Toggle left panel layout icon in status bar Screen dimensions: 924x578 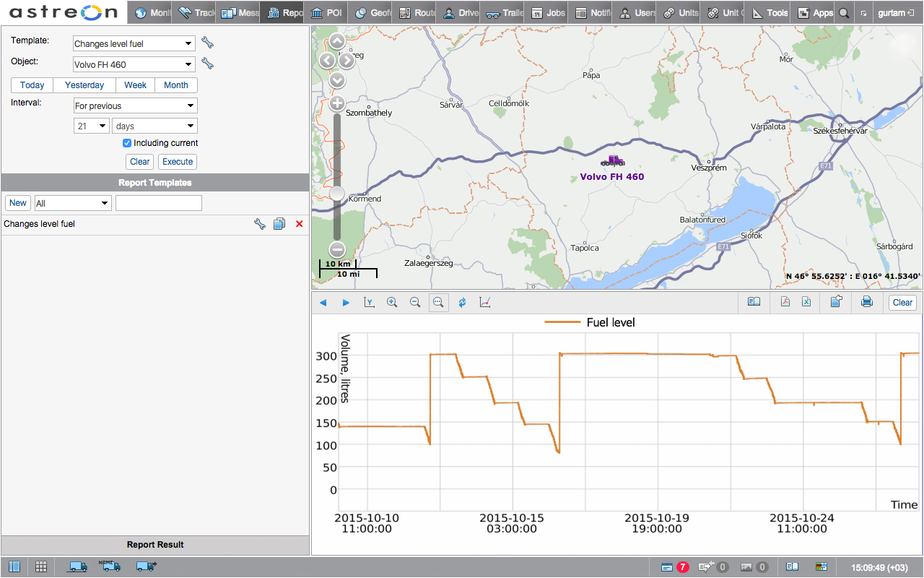pos(14,566)
